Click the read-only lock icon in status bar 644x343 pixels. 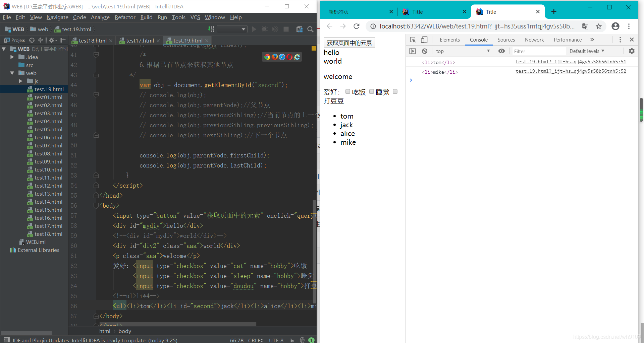click(292, 340)
